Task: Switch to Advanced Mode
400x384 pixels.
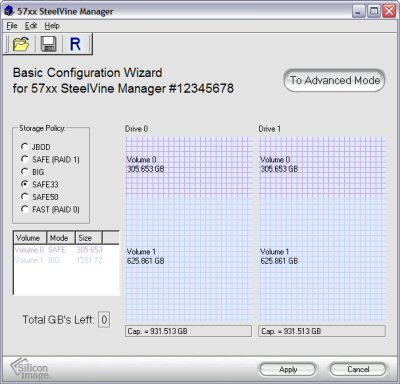Action: (334, 80)
